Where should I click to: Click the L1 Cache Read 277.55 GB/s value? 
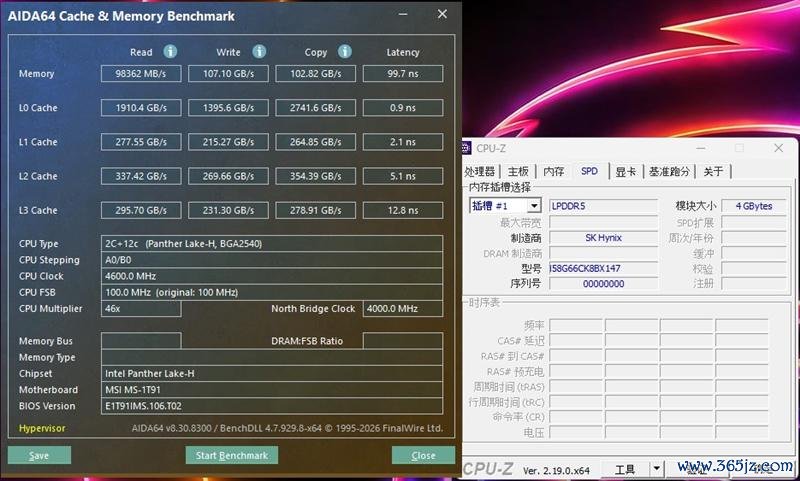click(x=141, y=142)
